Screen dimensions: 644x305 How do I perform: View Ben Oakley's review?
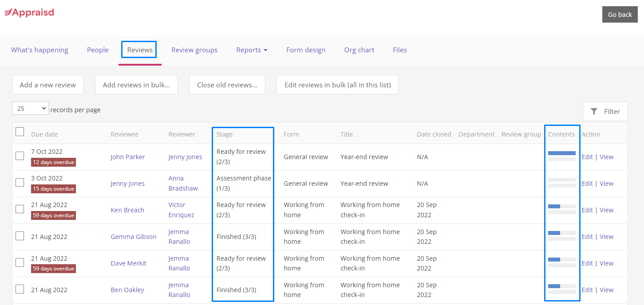pyautogui.click(x=606, y=290)
